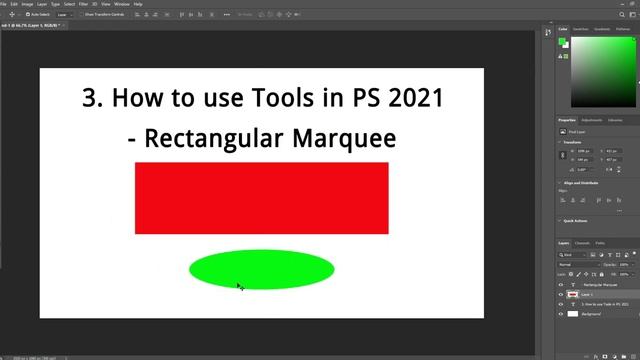Click the foreground green color swatch
The width and height of the screenshot is (640, 360).
click(562, 41)
